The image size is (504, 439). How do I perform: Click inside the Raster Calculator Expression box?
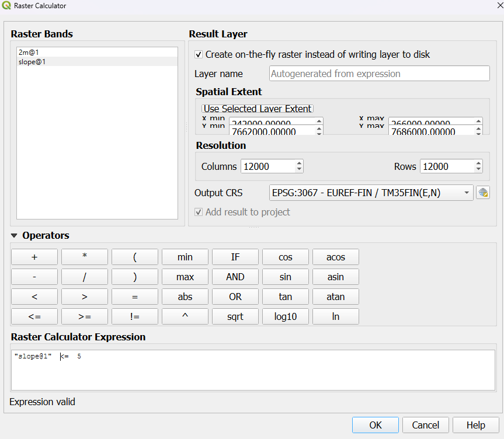point(253,370)
